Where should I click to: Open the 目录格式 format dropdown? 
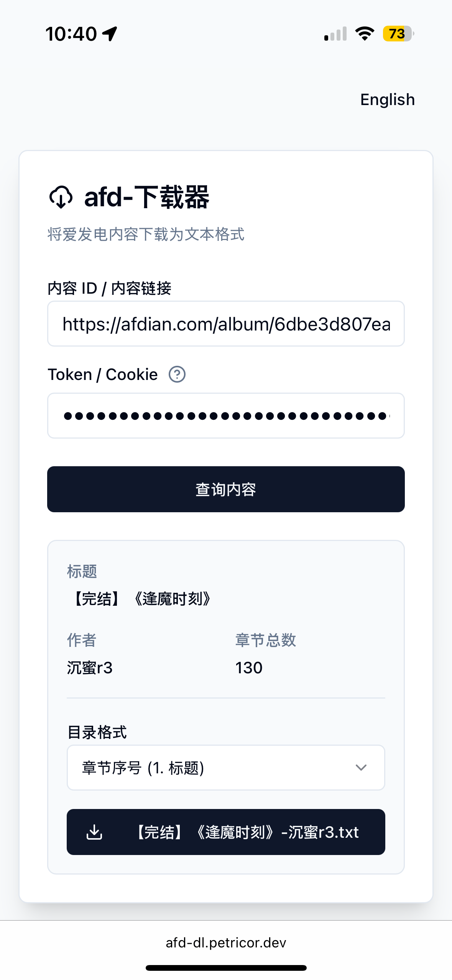[226, 768]
